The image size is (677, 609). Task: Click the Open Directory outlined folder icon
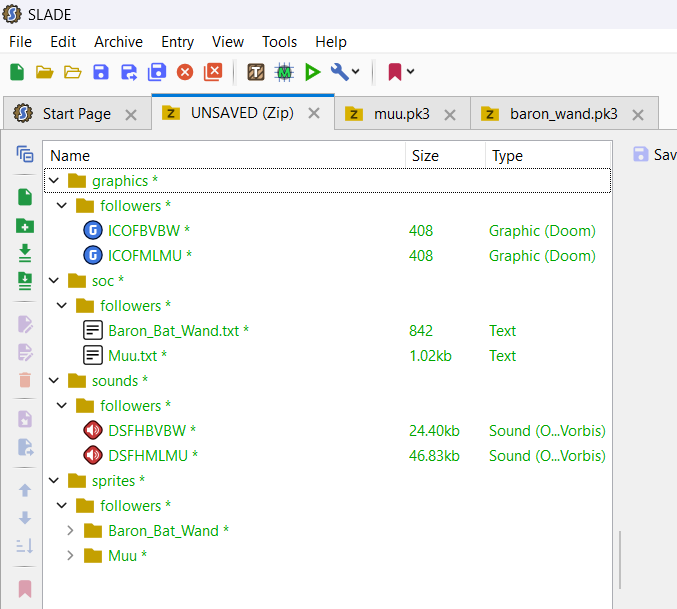tap(73, 72)
